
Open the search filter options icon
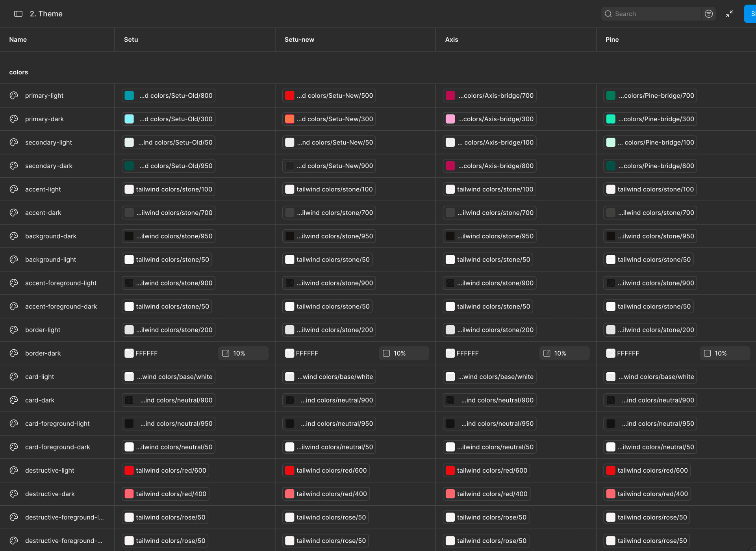coord(708,14)
